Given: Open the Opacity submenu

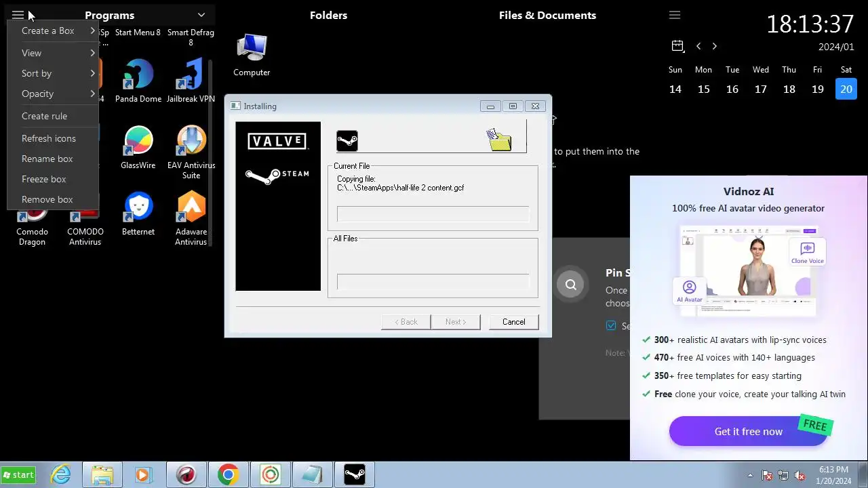Looking at the screenshot, I should click(53, 94).
